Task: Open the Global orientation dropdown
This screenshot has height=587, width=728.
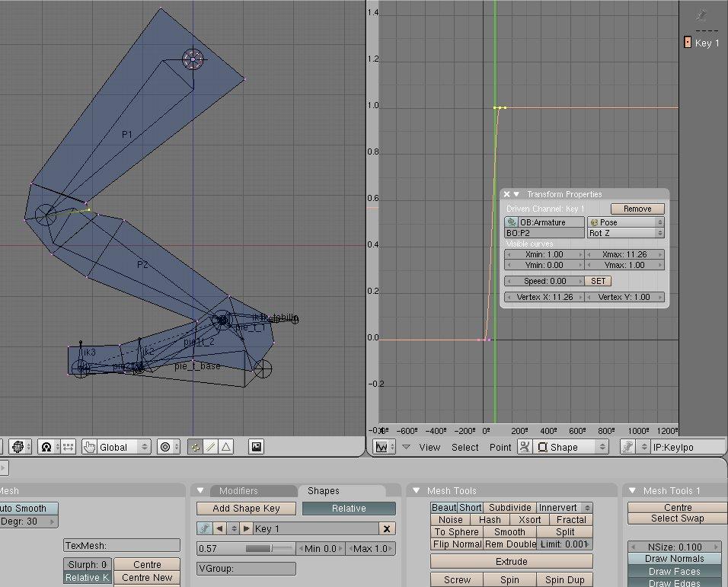Action: pos(123,447)
